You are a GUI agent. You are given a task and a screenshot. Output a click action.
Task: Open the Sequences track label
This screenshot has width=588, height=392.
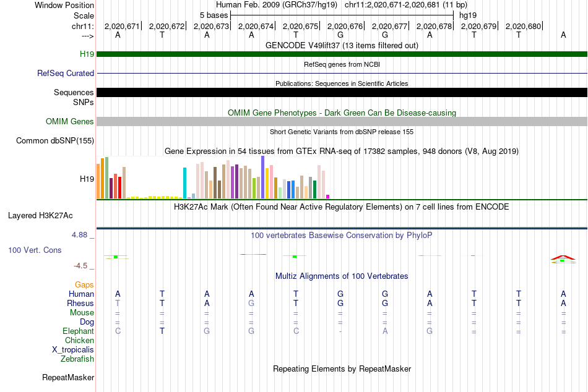point(74,92)
